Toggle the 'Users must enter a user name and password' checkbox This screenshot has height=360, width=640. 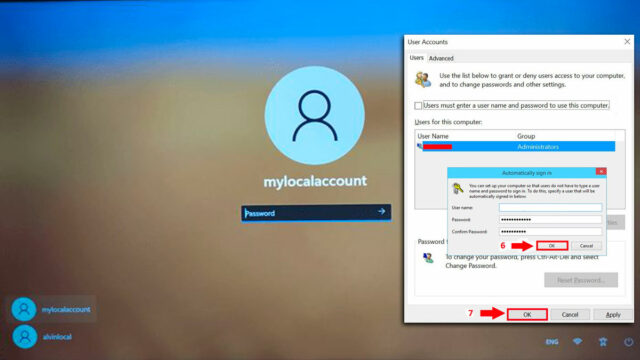coord(418,106)
